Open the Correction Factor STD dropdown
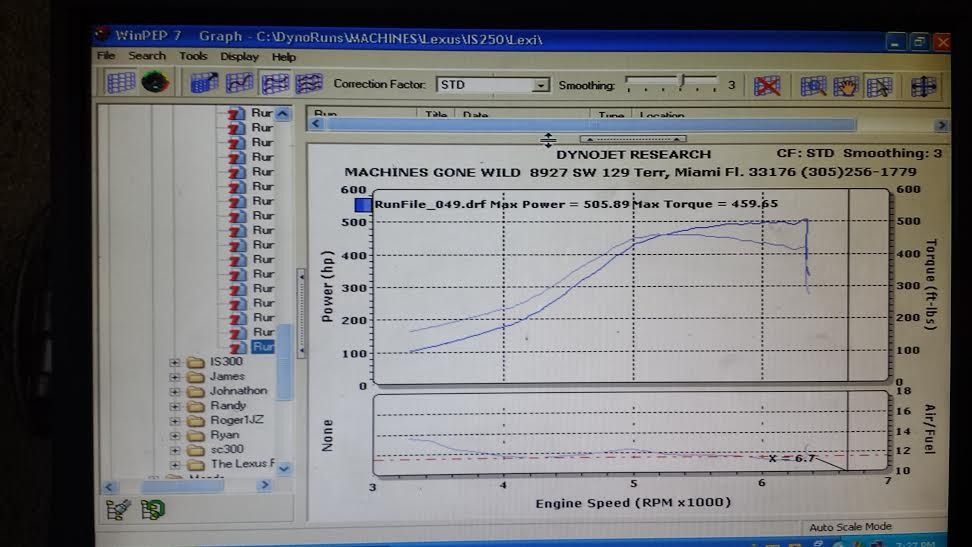Screen dimensions: 972x547 (541, 85)
